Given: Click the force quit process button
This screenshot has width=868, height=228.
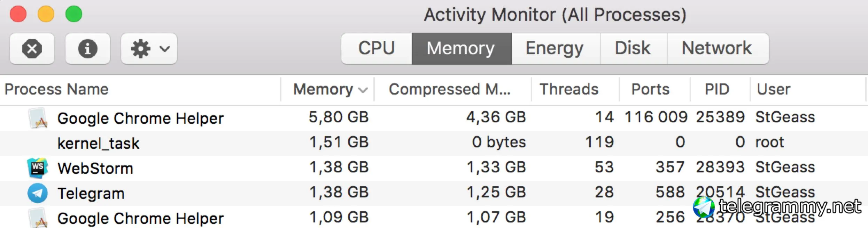Looking at the screenshot, I should click(32, 49).
